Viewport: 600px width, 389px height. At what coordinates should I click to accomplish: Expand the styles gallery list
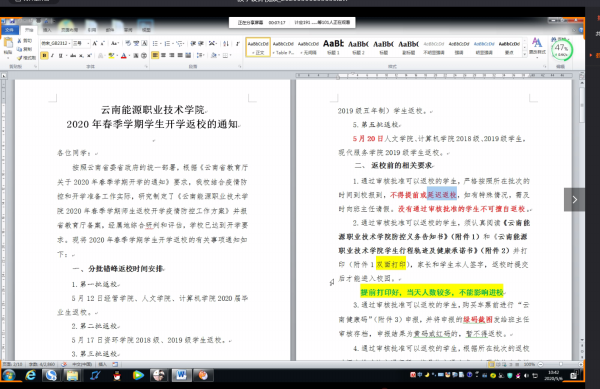524,55
